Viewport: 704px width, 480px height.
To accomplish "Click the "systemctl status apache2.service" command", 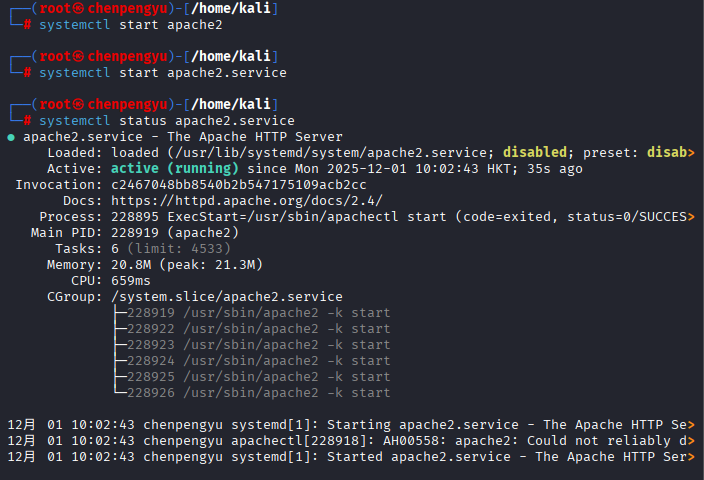I will (167, 121).
